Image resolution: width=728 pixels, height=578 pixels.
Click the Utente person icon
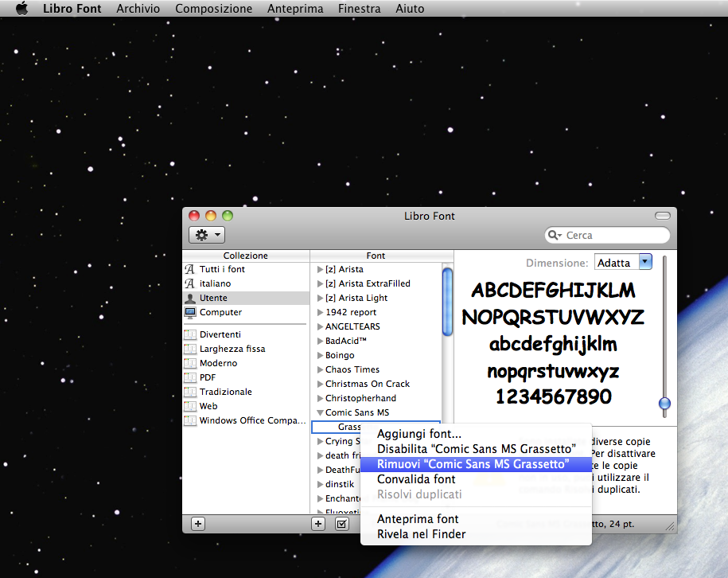(190, 298)
